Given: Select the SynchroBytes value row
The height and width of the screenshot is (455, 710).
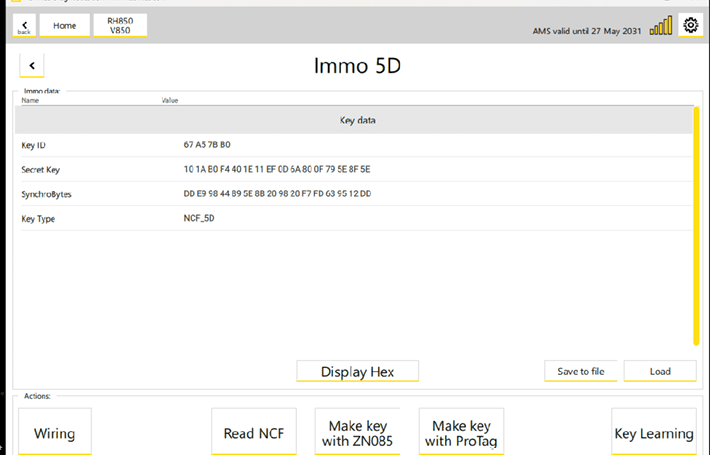Looking at the screenshot, I should pyautogui.click(x=277, y=194).
